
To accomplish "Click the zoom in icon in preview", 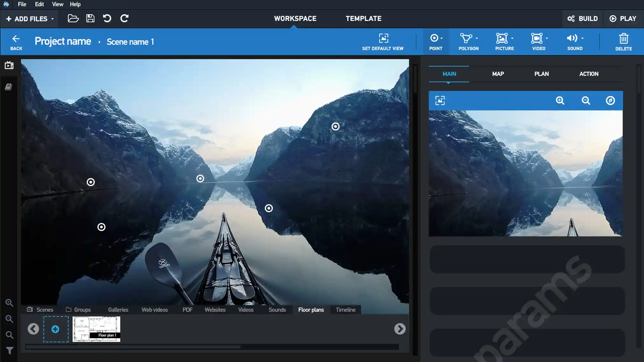I will click(x=560, y=100).
